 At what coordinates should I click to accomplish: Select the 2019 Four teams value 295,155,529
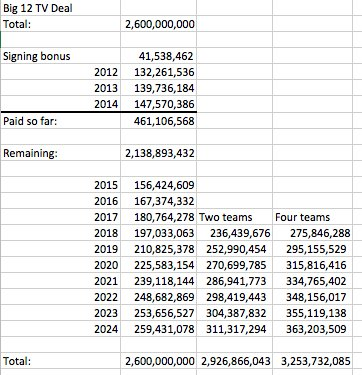[312, 249]
